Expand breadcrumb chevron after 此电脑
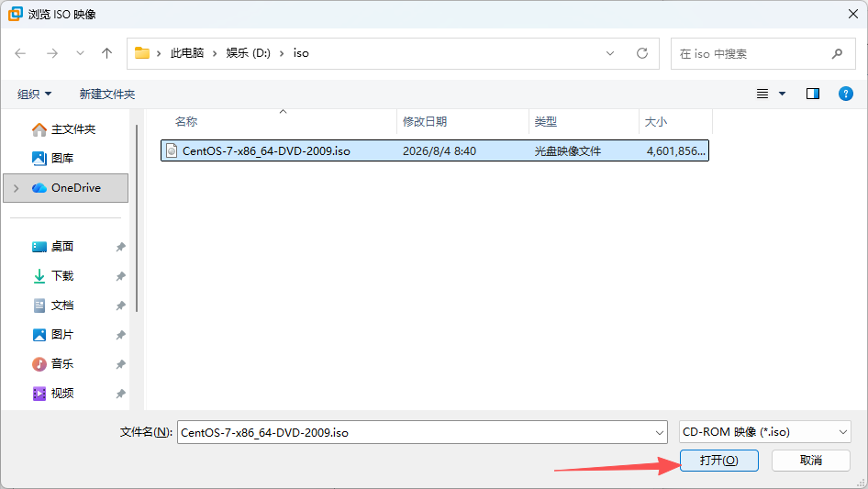 click(215, 54)
